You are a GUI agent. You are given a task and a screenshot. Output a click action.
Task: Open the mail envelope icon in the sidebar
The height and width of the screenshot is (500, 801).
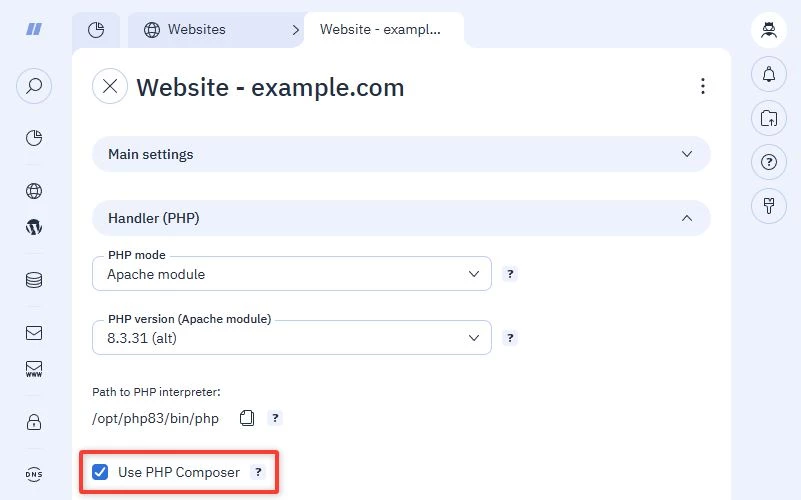click(34, 333)
